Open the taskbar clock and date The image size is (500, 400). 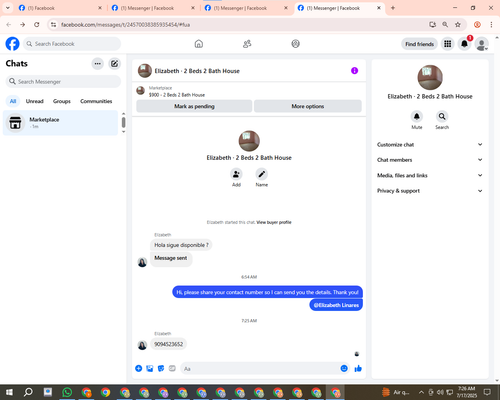coord(466,392)
